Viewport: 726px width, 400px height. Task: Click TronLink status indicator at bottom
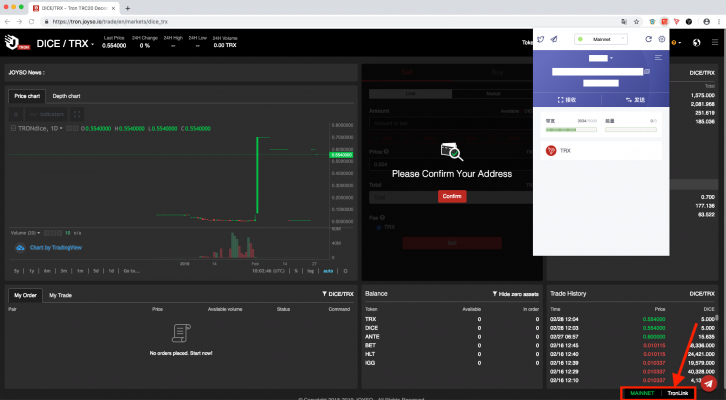(x=677, y=393)
